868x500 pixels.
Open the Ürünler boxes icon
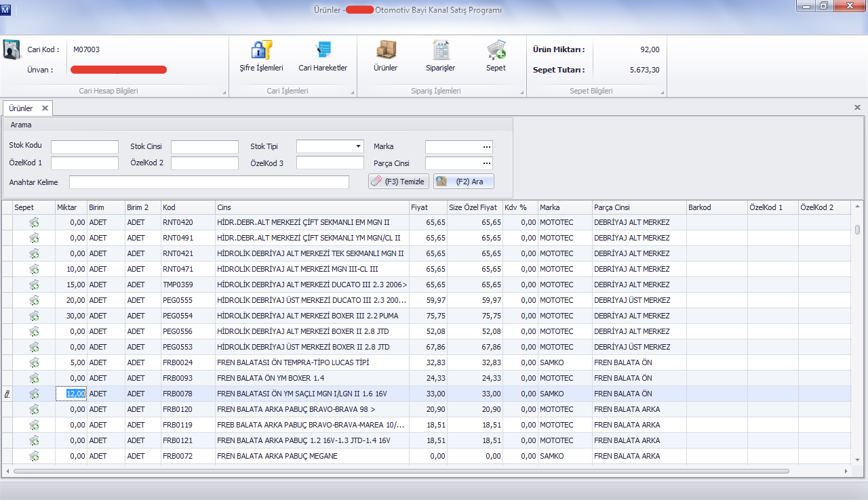point(385,50)
